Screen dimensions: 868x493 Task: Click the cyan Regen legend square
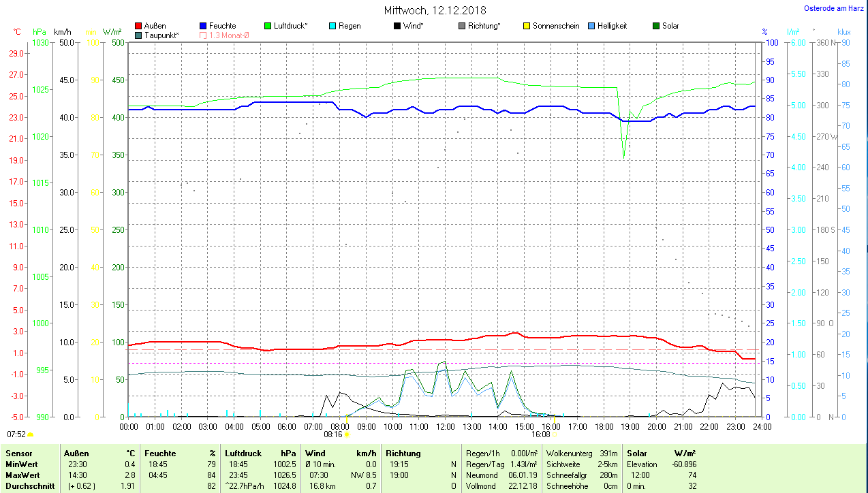[x=332, y=26]
